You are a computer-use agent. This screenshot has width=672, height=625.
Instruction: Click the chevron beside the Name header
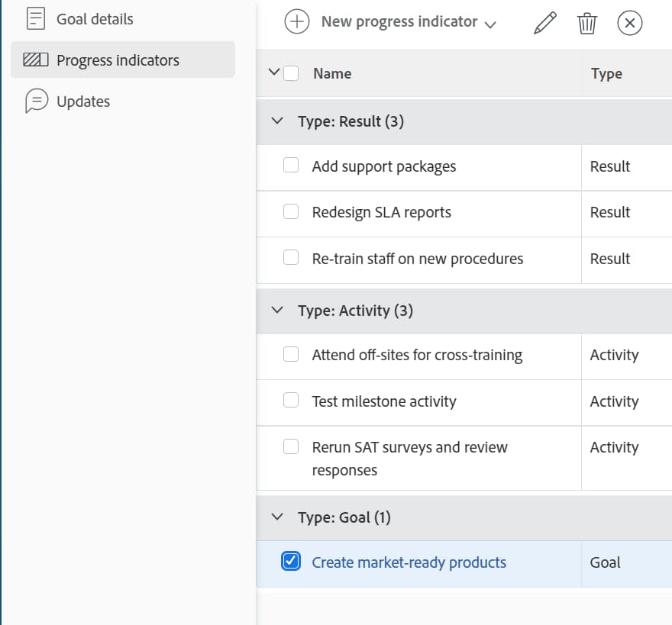coord(275,72)
